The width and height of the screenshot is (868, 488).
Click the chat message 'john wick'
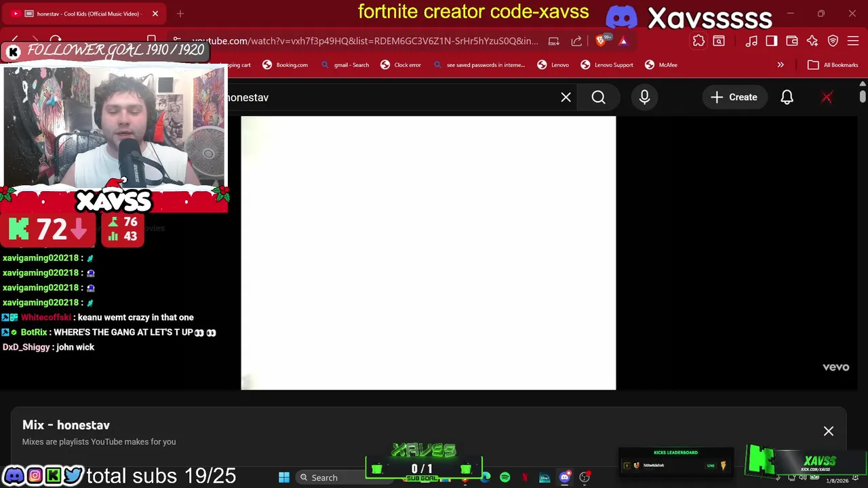75,347
